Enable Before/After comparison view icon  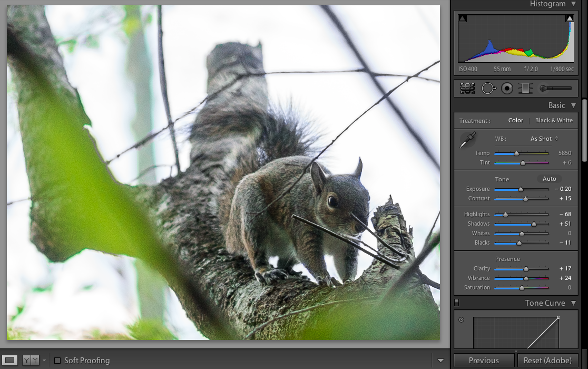pyautogui.click(x=31, y=361)
